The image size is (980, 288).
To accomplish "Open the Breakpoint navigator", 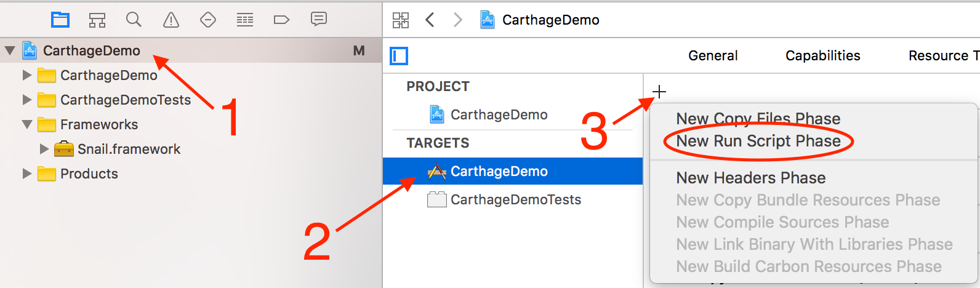I will (x=281, y=20).
